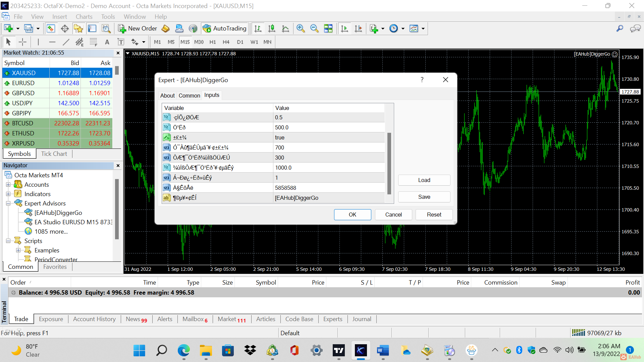This screenshot has height=362, width=644.
Task: Toggle candlestick chart display mode
Action: point(272,28)
